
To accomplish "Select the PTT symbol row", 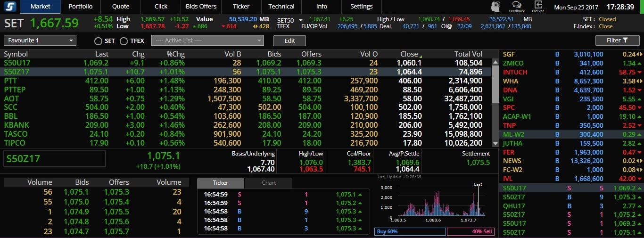I will (x=246, y=81).
